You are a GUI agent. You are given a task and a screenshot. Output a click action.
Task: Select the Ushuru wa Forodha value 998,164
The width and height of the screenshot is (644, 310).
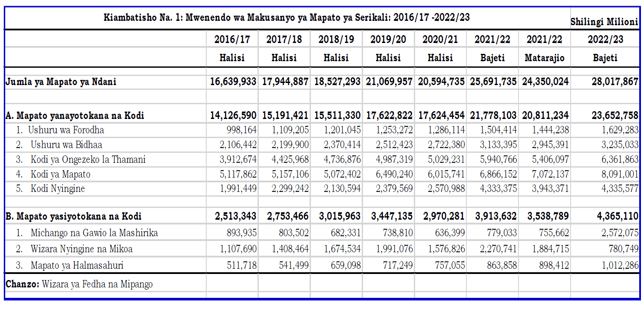(241, 130)
